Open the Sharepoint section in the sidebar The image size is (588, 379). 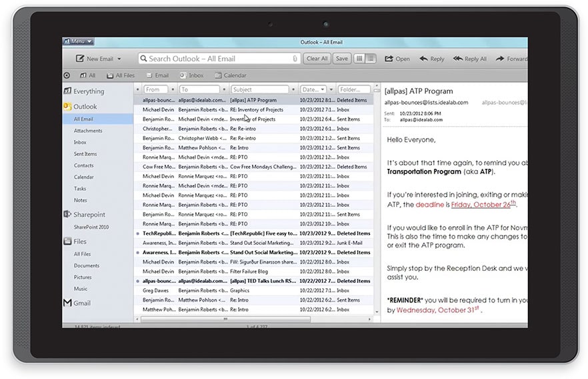85,214
